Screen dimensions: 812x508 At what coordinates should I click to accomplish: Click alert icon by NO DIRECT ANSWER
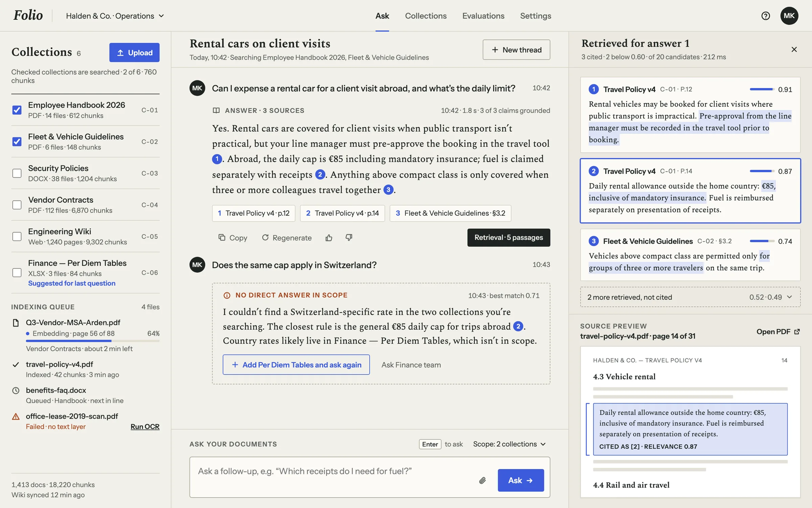coord(227,295)
